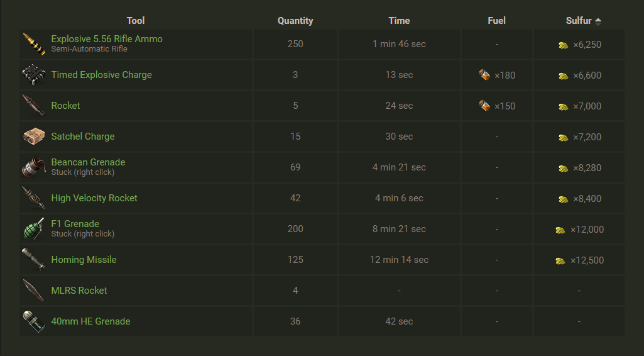Click the Rocket item icon
This screenshot has height=356, width=644.
33,106
